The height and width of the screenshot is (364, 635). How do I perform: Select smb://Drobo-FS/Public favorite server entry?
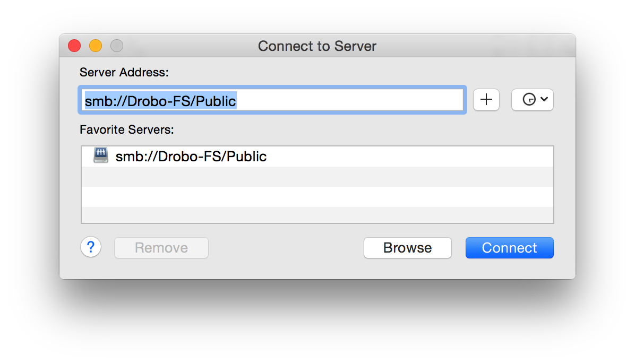(x=317, y=157)
